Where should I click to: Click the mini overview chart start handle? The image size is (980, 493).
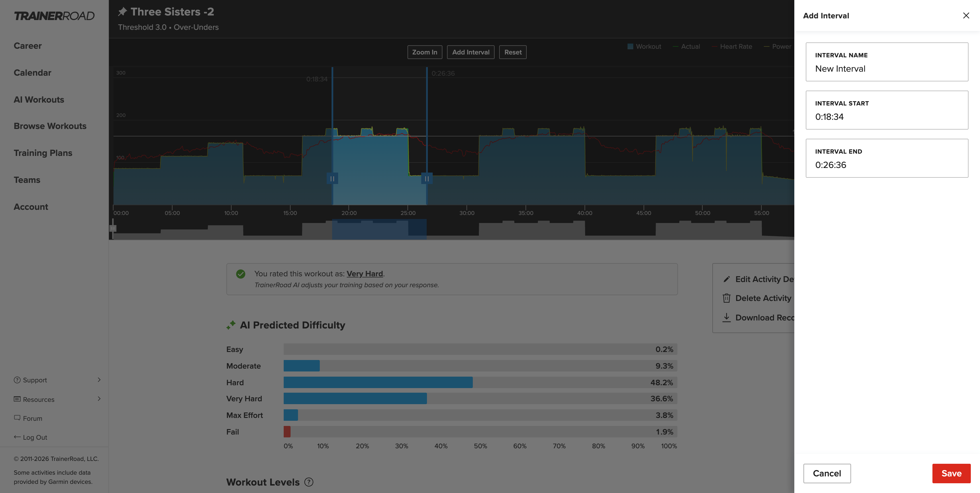pyautogui.click(x=113, y=229)
